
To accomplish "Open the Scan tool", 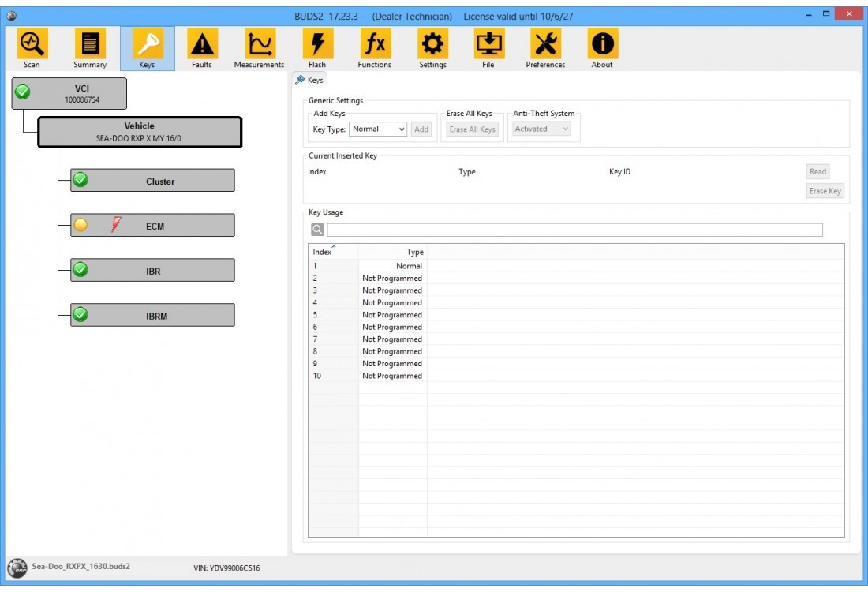I will click(x=32, y=48).
